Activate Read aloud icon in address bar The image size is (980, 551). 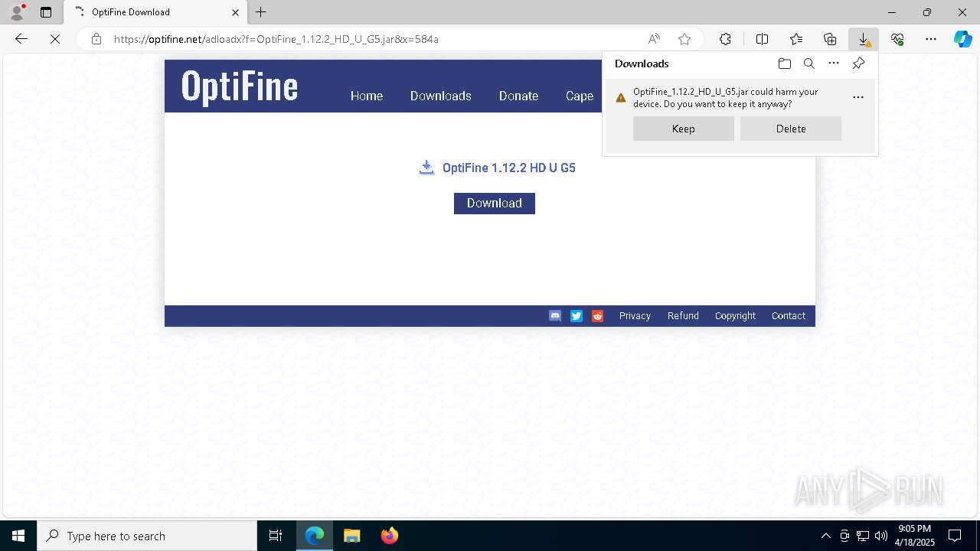coord(654,39)
